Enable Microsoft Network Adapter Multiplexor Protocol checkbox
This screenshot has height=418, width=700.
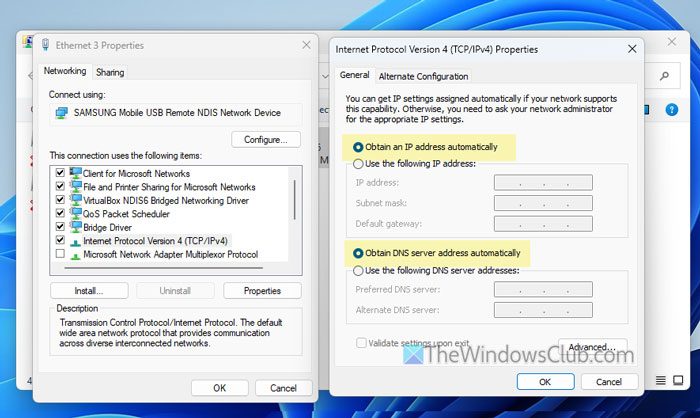pyautogui.click(x=60, y=254)
